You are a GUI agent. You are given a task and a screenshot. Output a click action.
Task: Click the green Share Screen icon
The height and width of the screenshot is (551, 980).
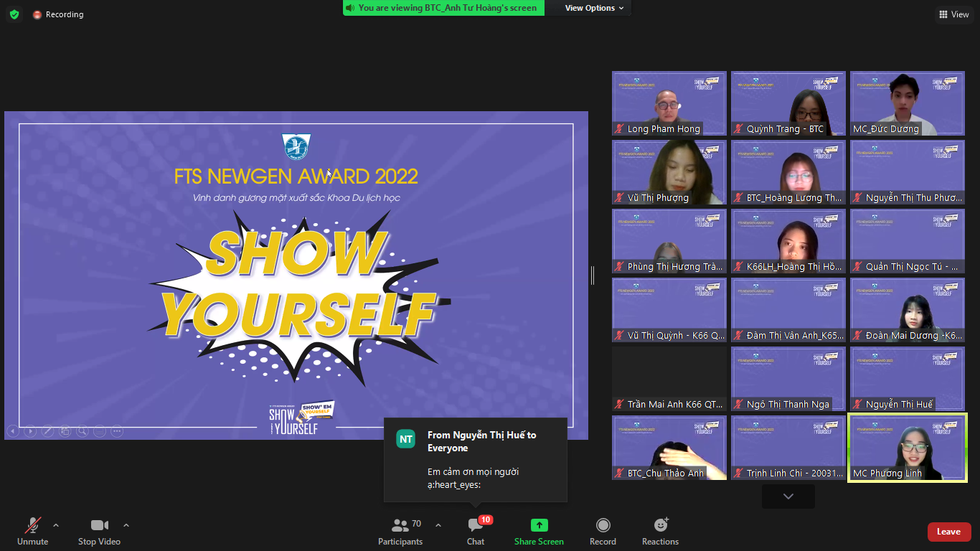pos(539,526)
